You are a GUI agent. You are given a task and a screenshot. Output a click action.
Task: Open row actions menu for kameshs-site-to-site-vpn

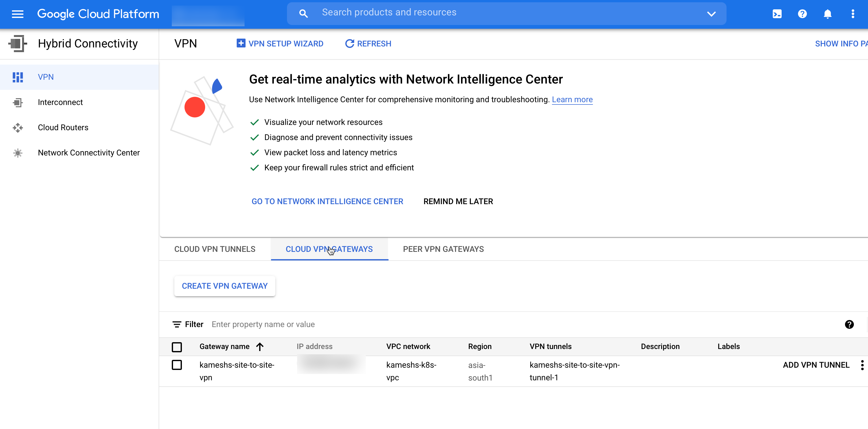[862, 365]
